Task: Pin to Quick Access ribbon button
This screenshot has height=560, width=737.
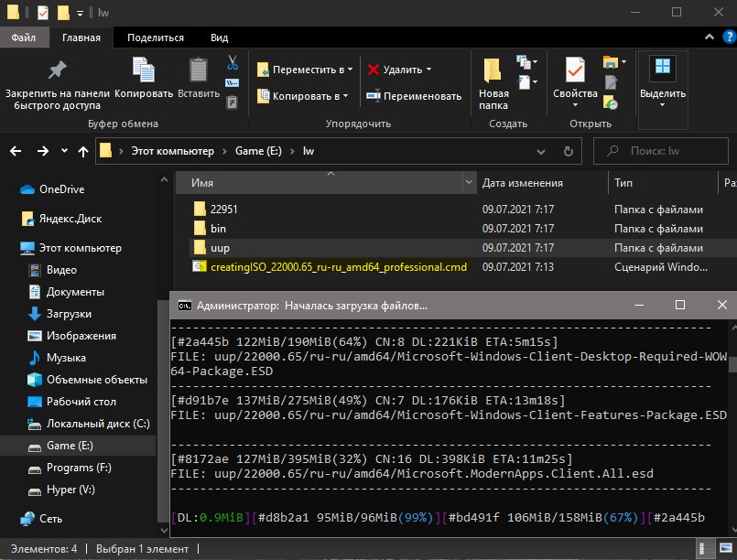Action: [58, 84]
